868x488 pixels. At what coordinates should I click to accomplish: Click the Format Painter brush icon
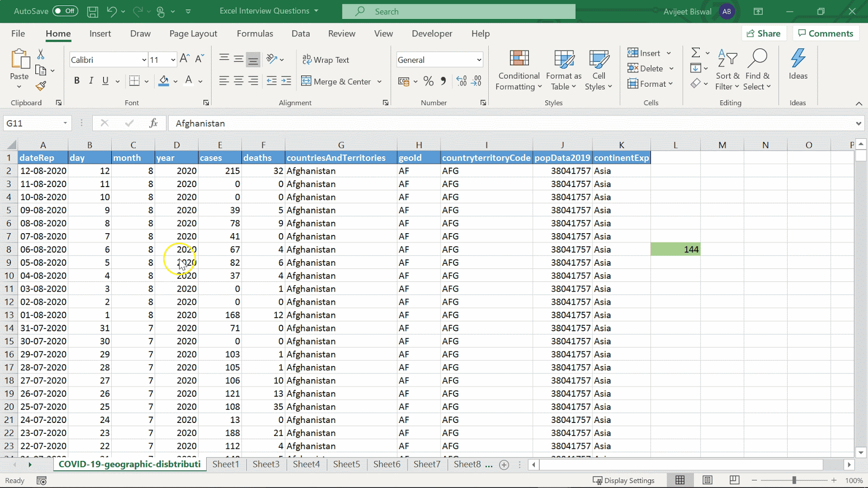coord(41,86)
